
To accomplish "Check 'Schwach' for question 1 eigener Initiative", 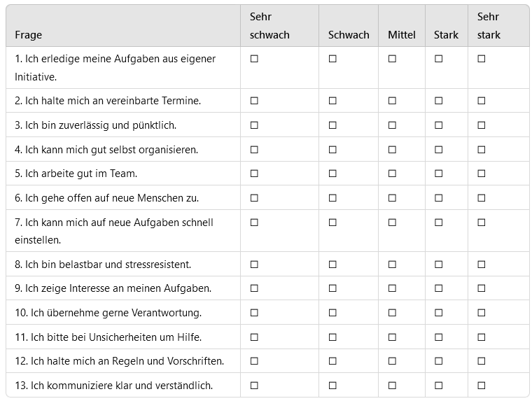I will click(x=332, y=59).
